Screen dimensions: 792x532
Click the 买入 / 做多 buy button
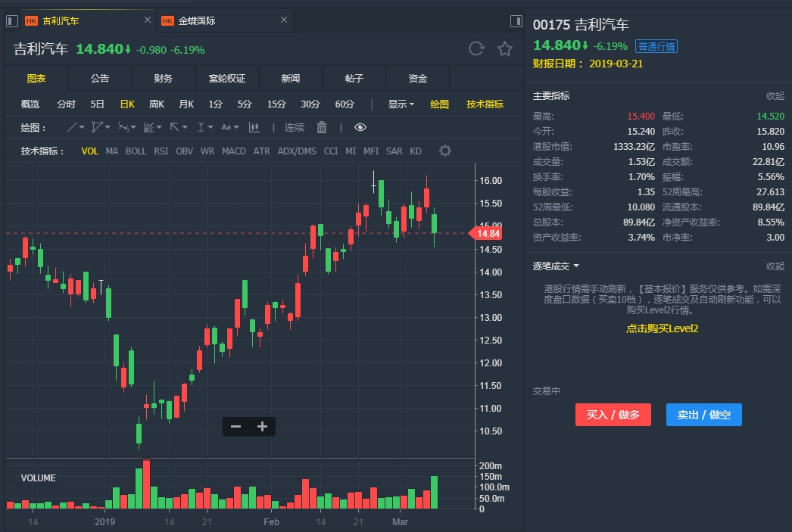(613, 415)
